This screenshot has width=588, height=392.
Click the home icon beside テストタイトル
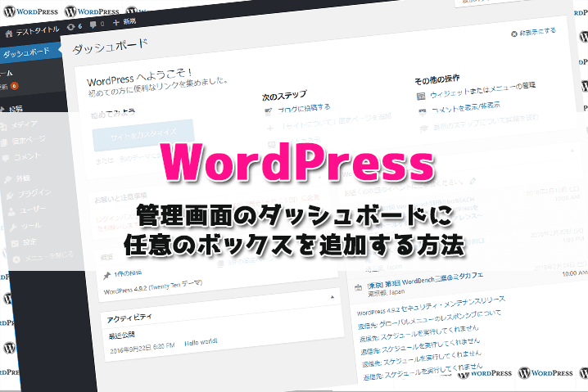pos(9,34)
